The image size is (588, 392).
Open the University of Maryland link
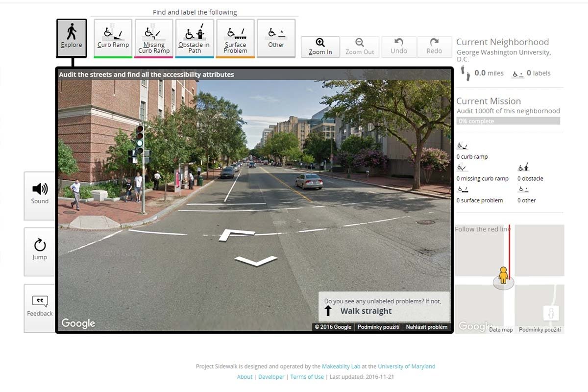click(406, 366)
